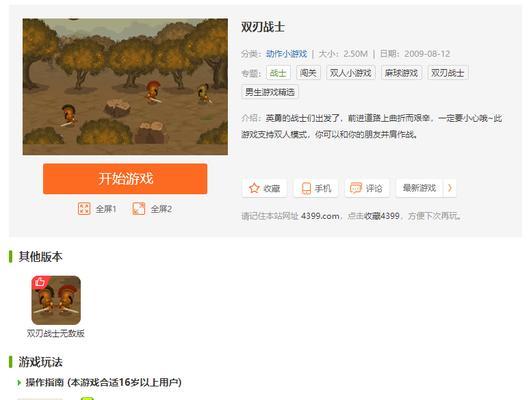Open the 麻球游戏 tag
The height and width of the screenshot is (400, 531).
click(x=401, y=73)
